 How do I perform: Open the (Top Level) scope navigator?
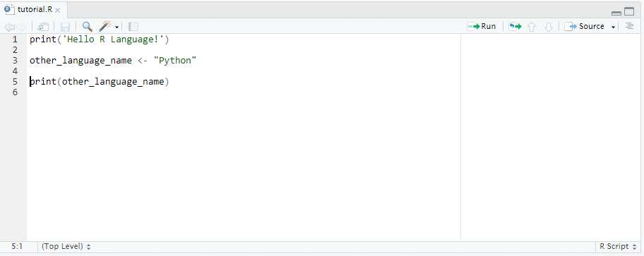tap(66, 247)
